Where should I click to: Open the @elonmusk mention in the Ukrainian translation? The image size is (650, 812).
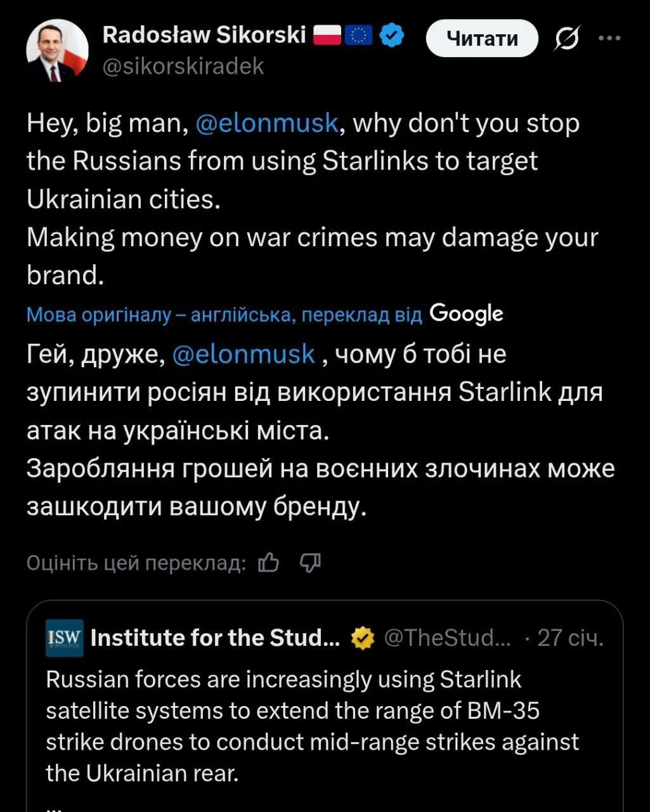[x=244, y=354]
